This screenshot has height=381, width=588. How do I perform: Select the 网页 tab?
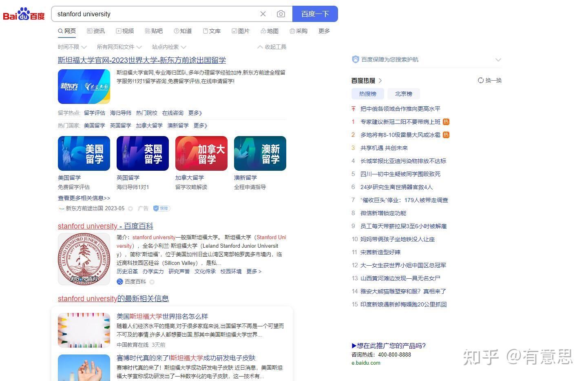click(67, 31)
